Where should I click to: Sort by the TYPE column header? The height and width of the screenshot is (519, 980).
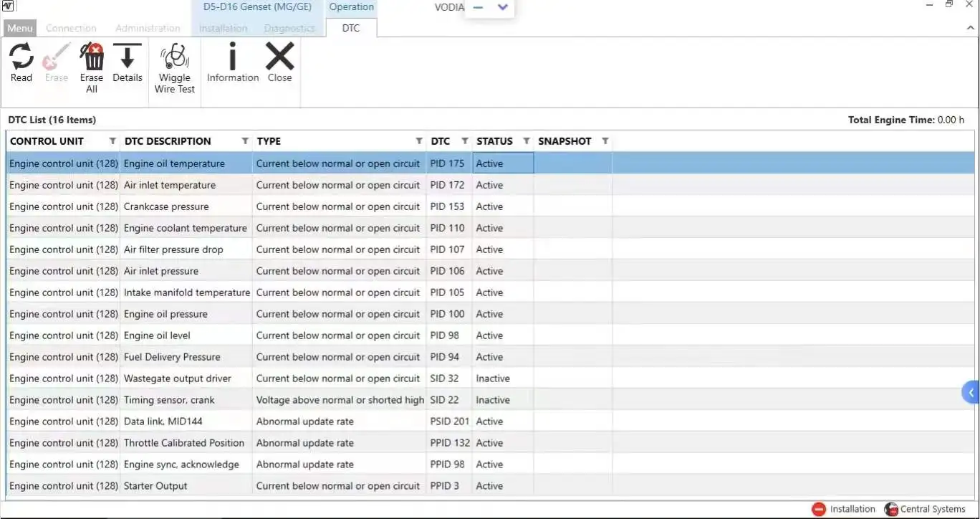point(269,141)
